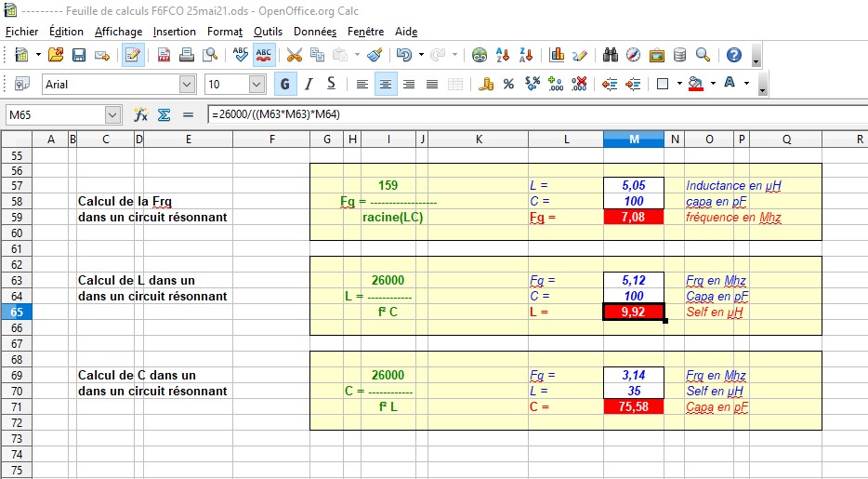Toggle bold formatting (G button)

tap(285, 85)
